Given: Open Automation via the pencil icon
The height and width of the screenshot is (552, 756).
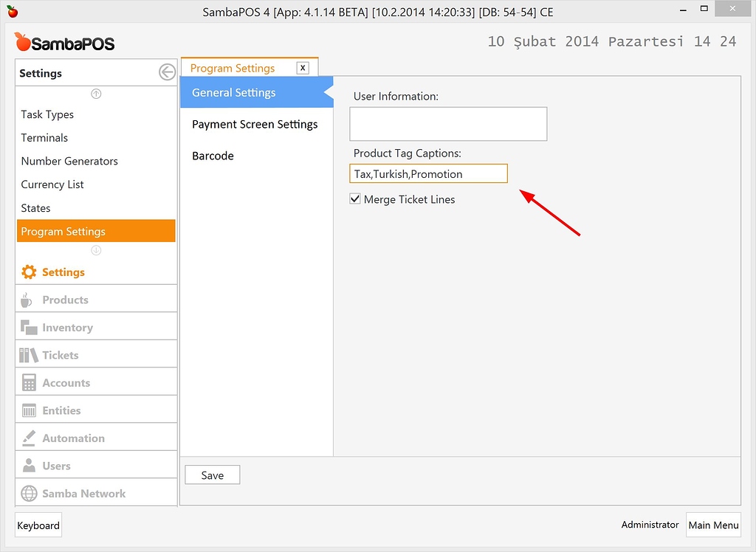Looking at the screenshot, I should [28, 436].
